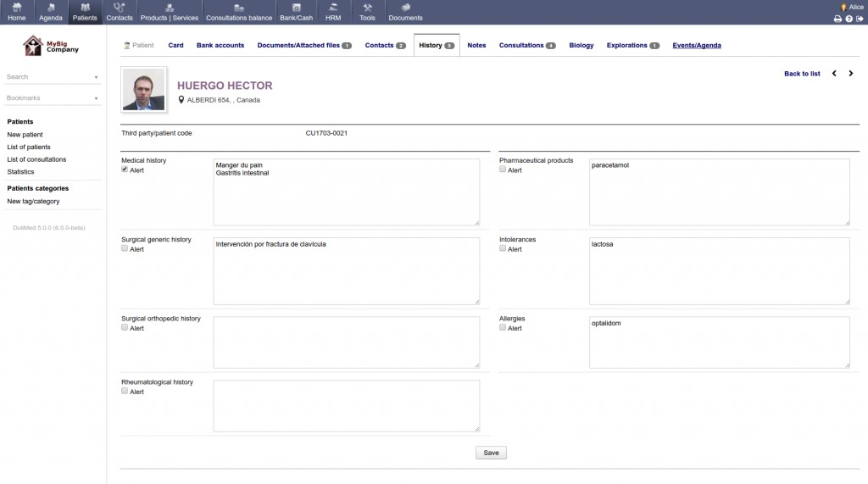
Task: Go to previous patient with left arrow
Action: coord(834,74)
